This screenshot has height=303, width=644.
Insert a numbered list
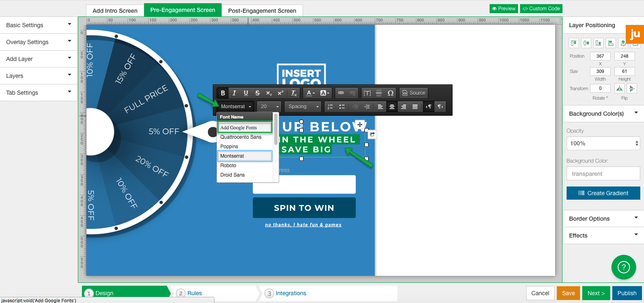[x=330, y=107]
